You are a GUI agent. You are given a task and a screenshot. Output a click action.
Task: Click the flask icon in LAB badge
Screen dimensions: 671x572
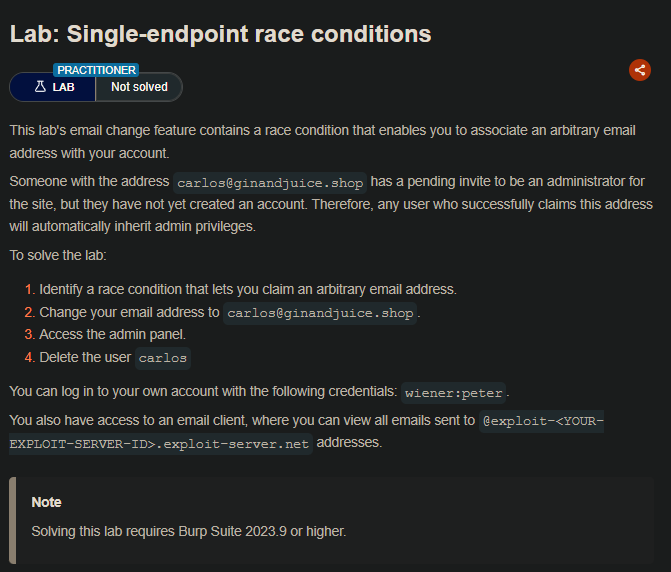[x=41, y=87]
